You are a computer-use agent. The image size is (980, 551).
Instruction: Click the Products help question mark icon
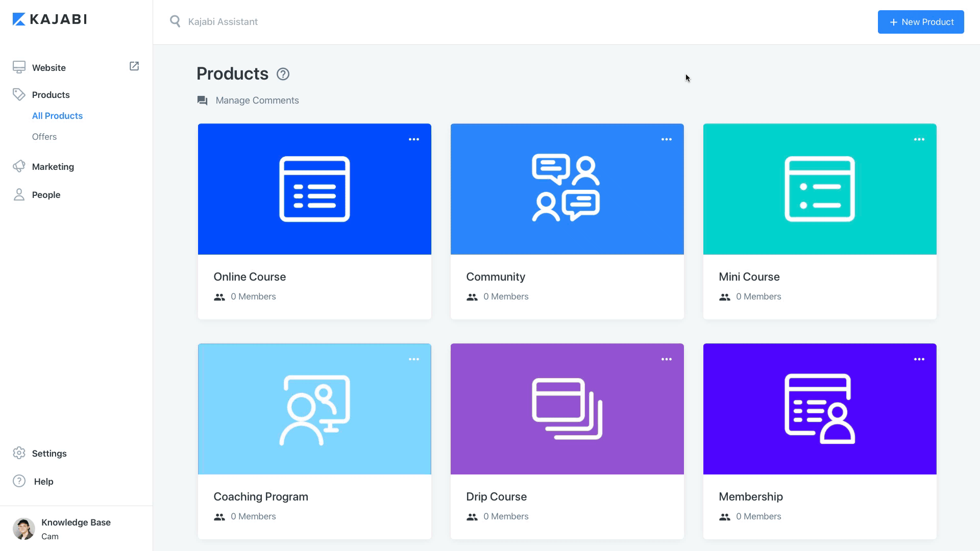coord(283,74)
